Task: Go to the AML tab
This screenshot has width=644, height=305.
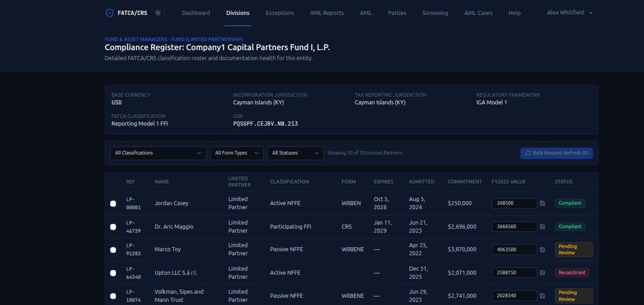Action: [366, 13]
